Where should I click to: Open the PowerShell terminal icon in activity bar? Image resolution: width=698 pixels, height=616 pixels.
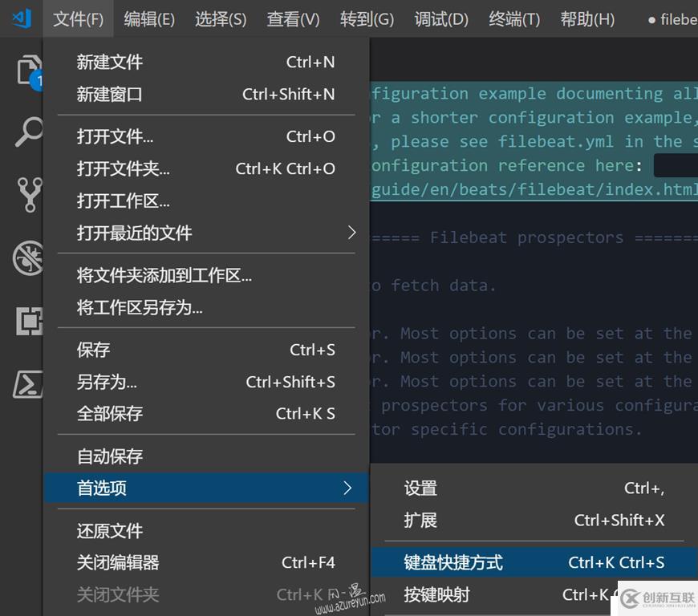tap(28, 384)
